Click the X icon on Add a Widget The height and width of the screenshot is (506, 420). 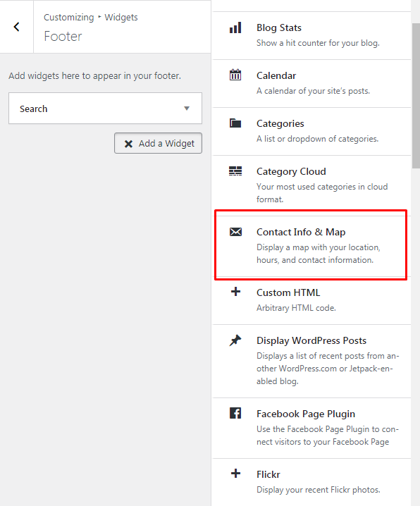coord(128,144)
